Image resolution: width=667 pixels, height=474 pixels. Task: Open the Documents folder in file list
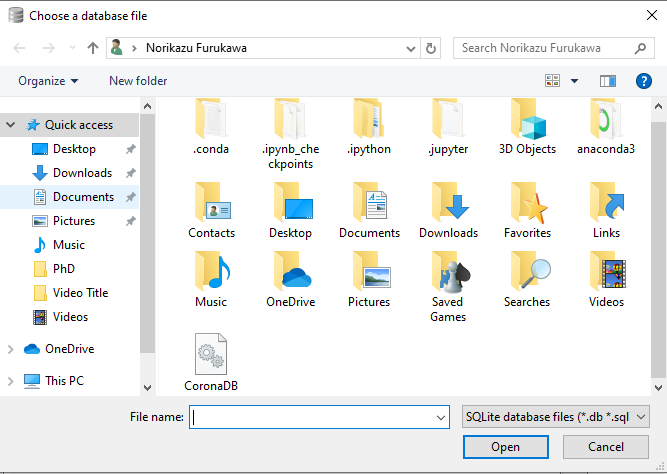click(369, 211)
